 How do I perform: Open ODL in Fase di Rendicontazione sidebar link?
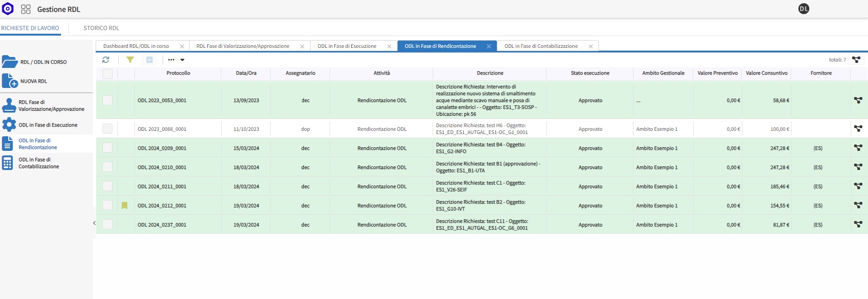point(38,144)
